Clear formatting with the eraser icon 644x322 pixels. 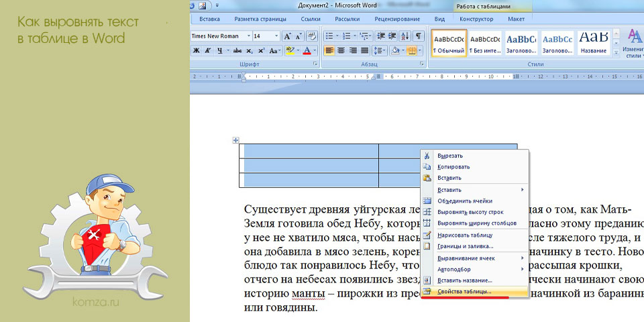(x=313, y=36)
